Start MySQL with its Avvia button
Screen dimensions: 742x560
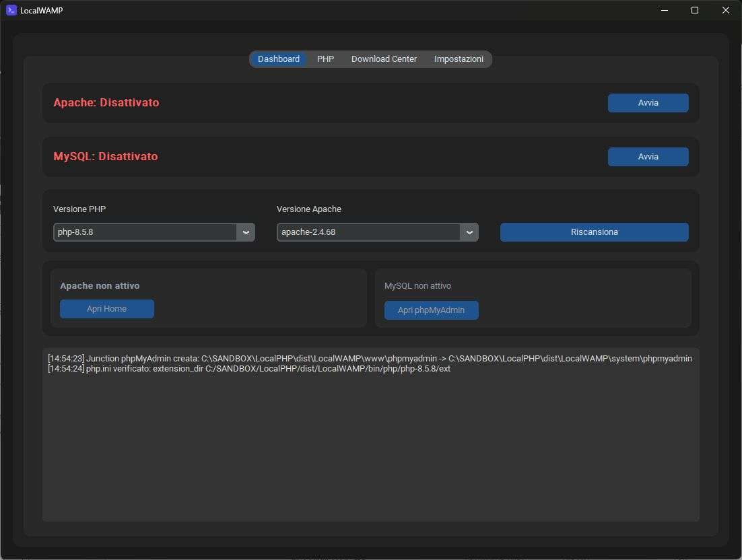(x=648, y=157)
